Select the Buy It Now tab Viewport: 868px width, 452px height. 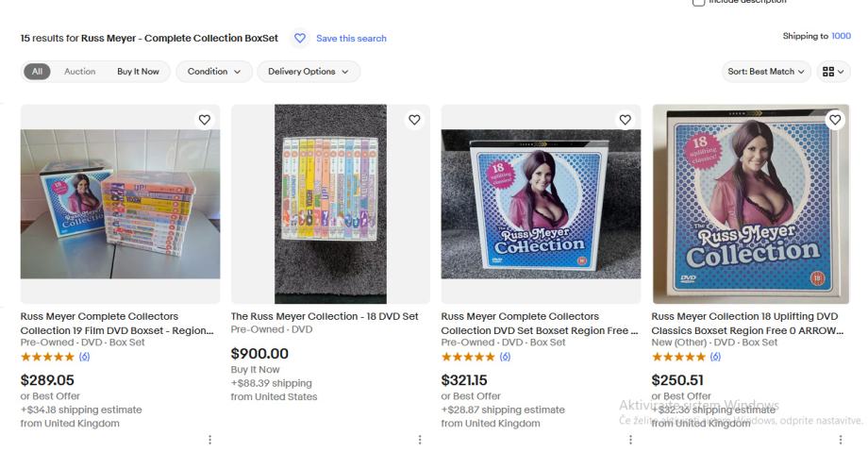(138, 72)
